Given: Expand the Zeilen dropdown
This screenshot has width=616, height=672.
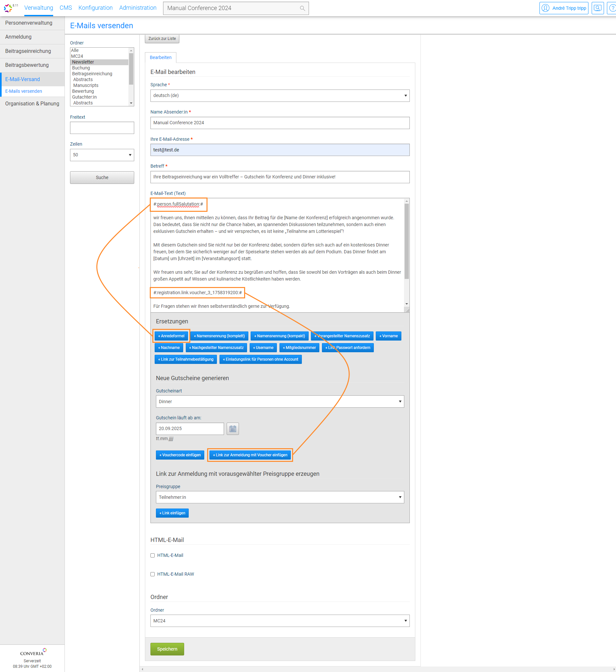Looking at the screenshot, I should (x=102, y=155).
